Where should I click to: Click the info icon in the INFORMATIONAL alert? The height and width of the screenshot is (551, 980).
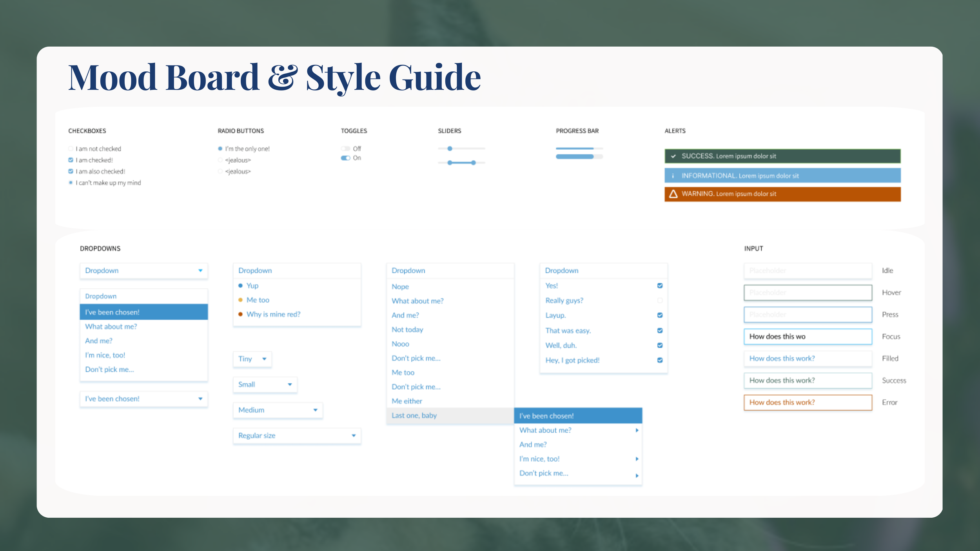pyautogui.click(x=673, y=175)
